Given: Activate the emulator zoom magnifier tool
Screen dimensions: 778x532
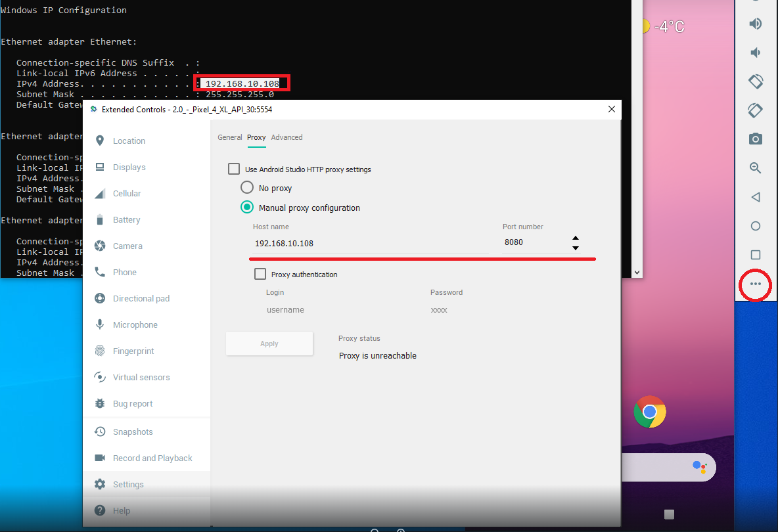Looking at the screenshot, I should (755, 168).
